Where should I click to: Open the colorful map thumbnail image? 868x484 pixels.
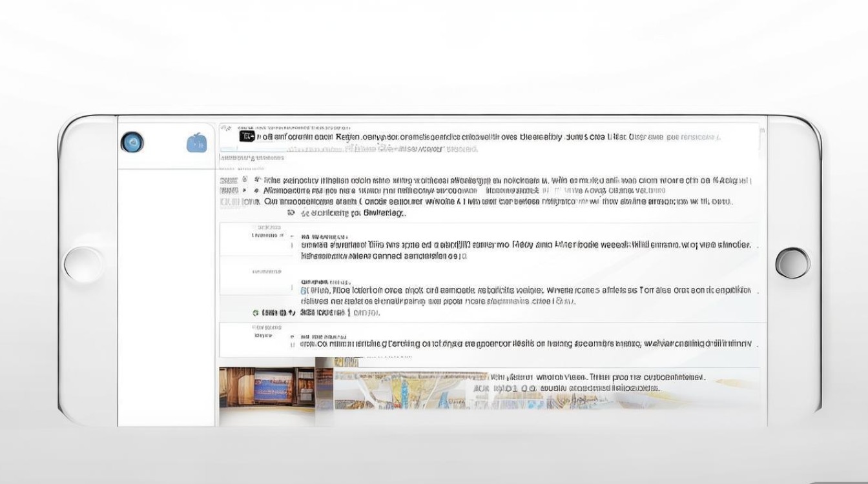[400, 392]
